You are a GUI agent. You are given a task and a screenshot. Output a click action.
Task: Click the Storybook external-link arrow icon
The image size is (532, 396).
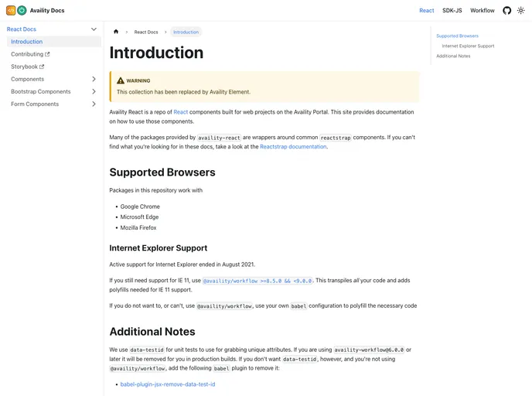coord(42,67)
